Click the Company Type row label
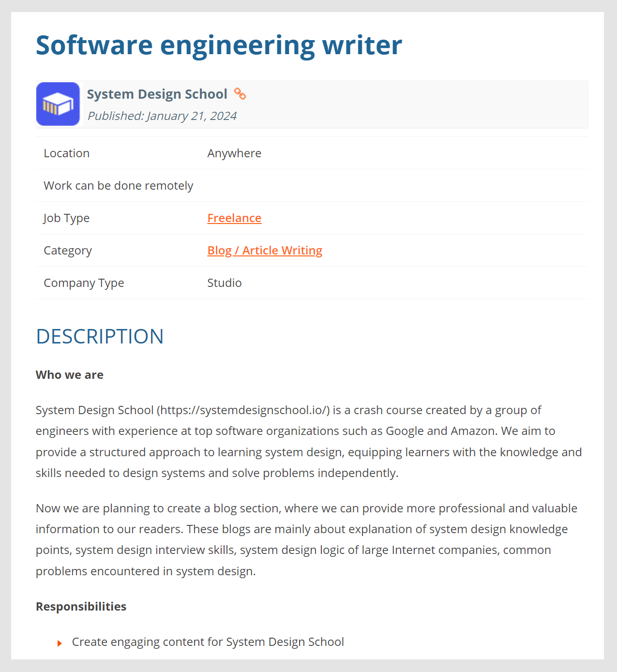The image size is (617, 672). (84, 283)
